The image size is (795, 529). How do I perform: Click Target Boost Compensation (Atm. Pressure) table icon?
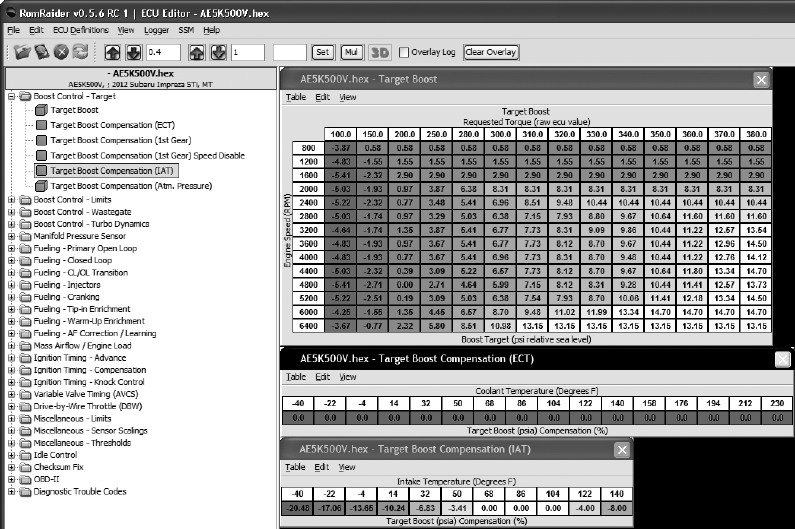point(42,186)
